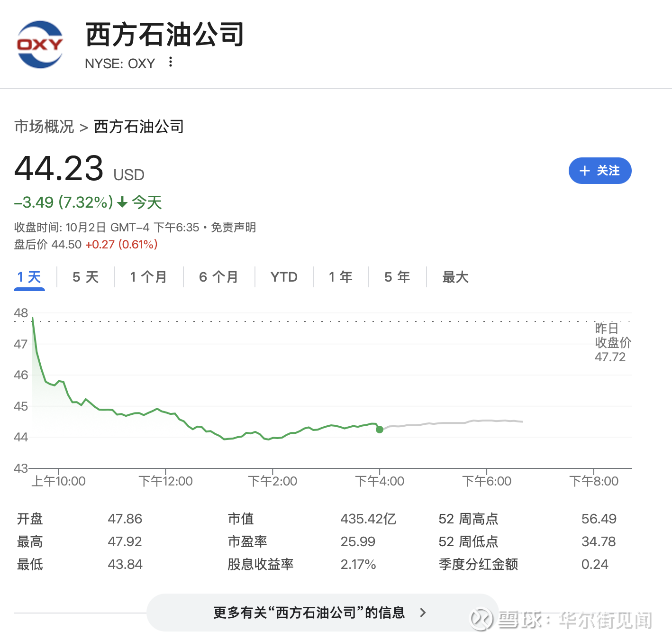Image resolution: width=672 pixels, height=641 pixels.
Task: Click the green closing-price dot on chart
Action: coord(380,430)
